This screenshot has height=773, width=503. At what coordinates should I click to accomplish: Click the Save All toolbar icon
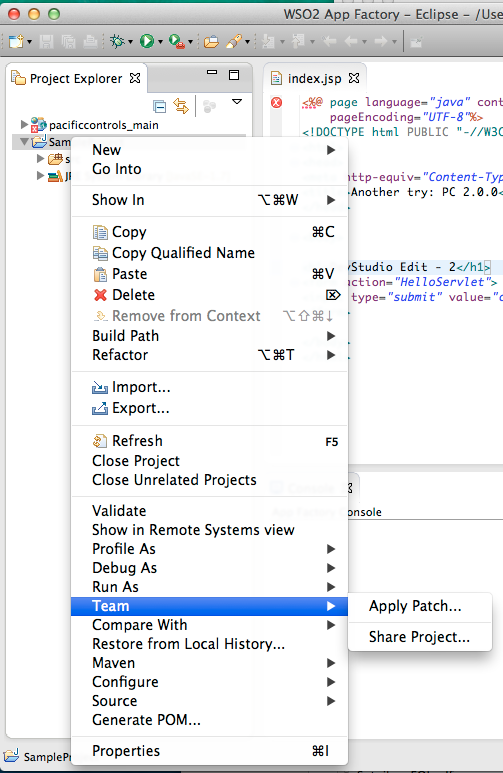pyautogui.click(x=69, y=41)
